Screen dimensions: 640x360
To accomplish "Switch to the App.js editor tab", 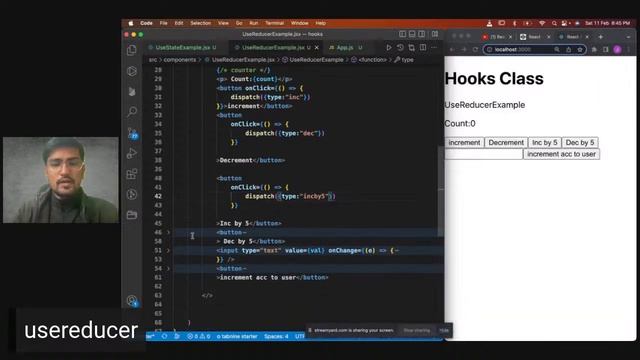I will [x=345, y=48].
